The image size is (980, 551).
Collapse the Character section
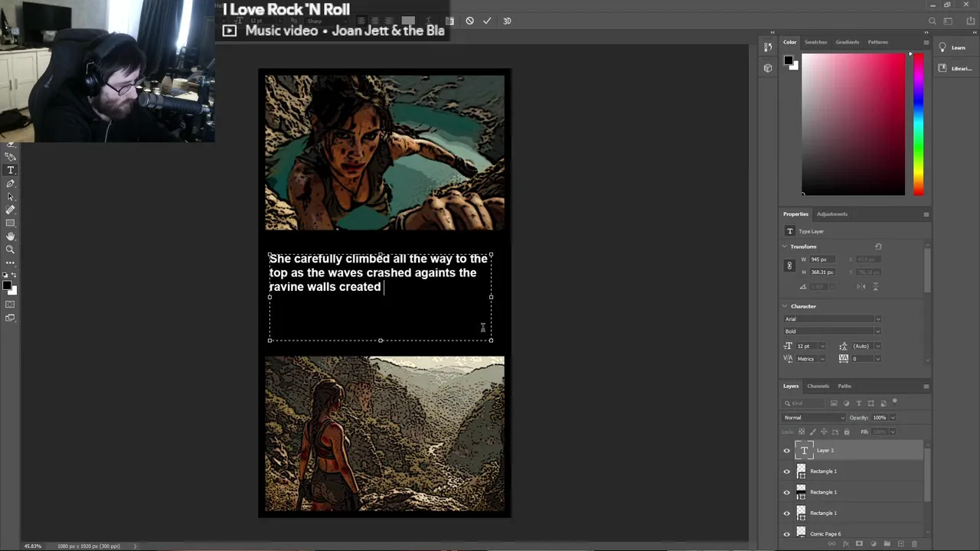[x=785, y=306]
